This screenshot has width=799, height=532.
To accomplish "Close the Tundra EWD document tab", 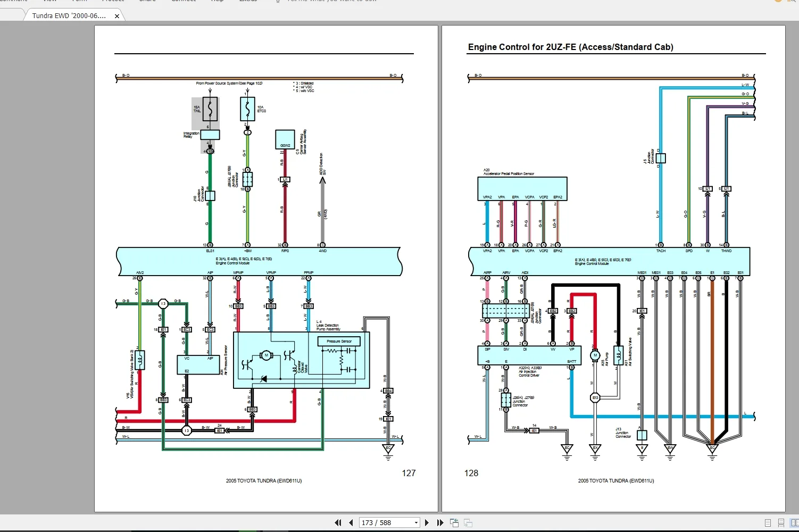I will tap(117, 16).
